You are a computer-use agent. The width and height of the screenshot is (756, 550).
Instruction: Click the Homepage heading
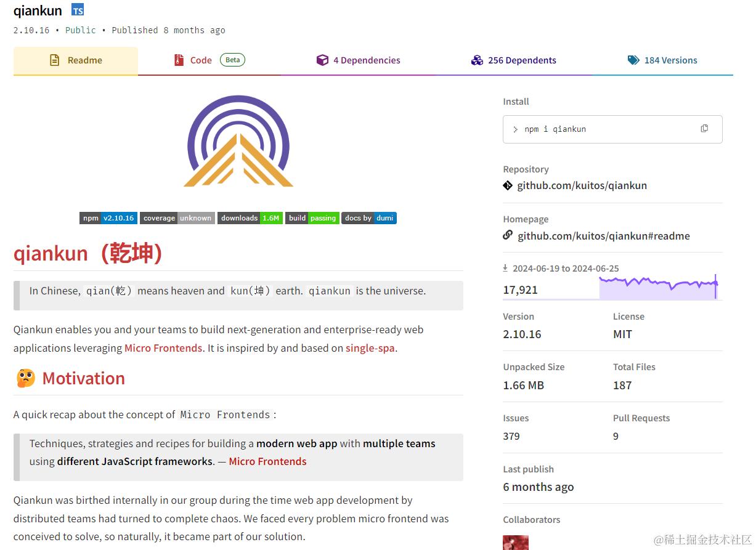(526, 219)
